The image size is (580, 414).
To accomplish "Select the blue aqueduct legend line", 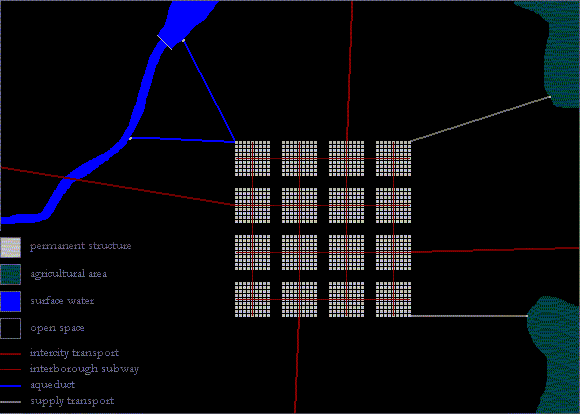I will tap(10, 386).
